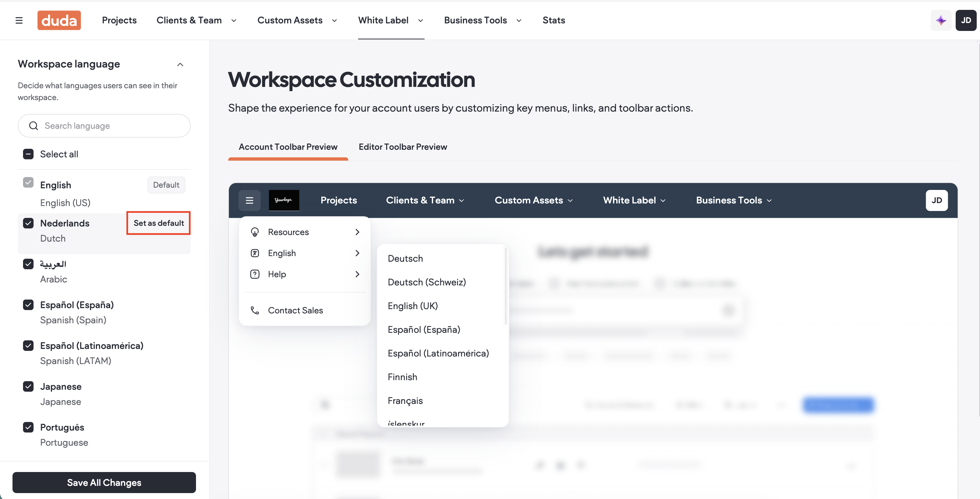Choose Finnish from language list
Screen dimensions: 980x499
click(x=402, y=377)
